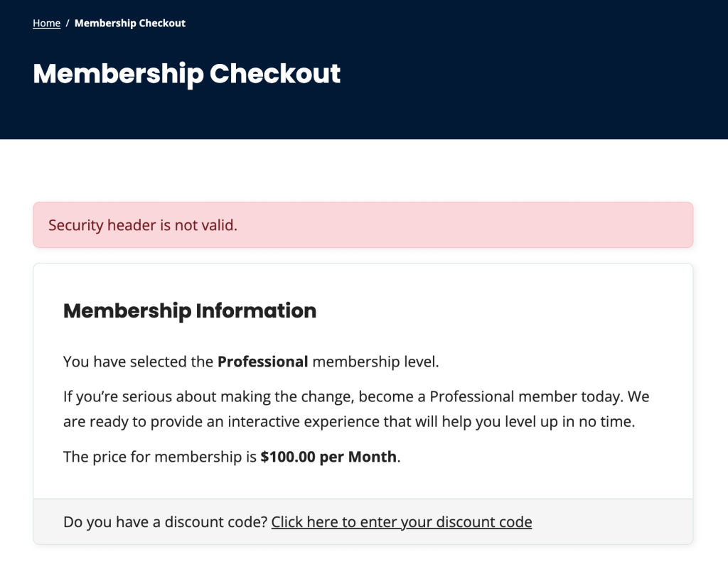Image resolution: width=728 pixels, height=569 pixels.
Task: Click the word 'Home' in breadcrumbs
Action: tap(46, 23)
